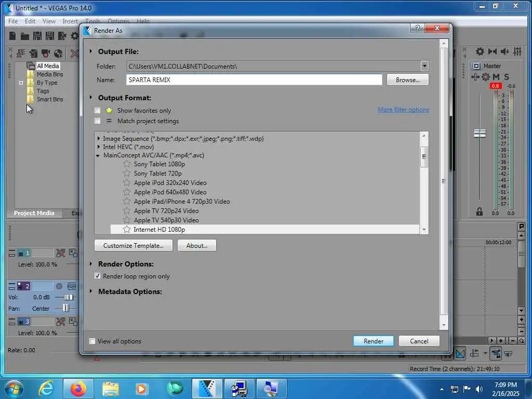The height and width of the screenshot is (399, 532).
Task: Enable View all options checkbox
Action: (x=92, y=341)
